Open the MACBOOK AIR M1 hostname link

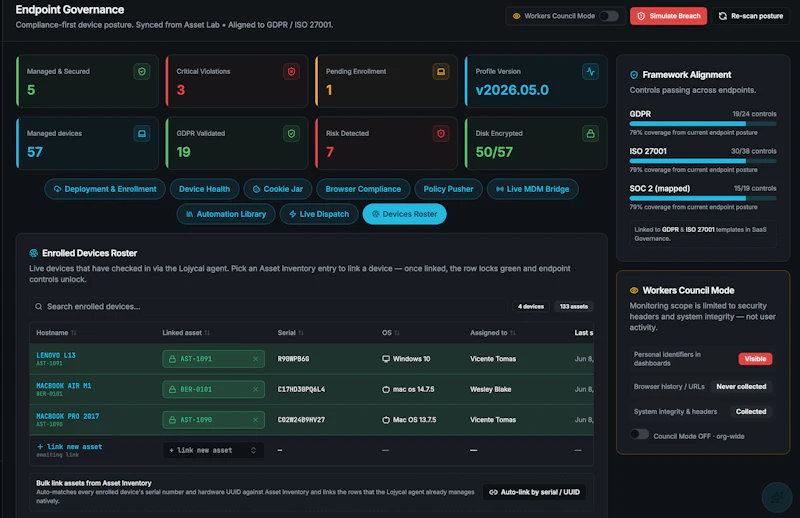[63, 386]
